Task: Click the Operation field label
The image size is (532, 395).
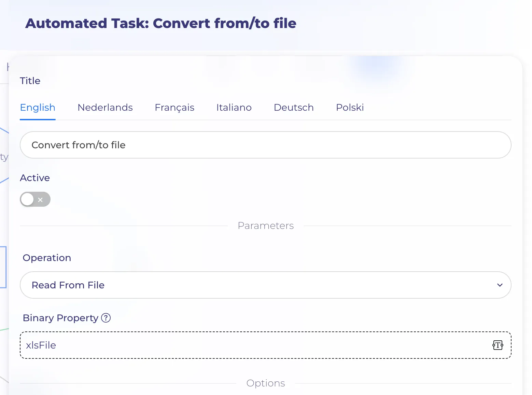Action: [x=47, y=258]
